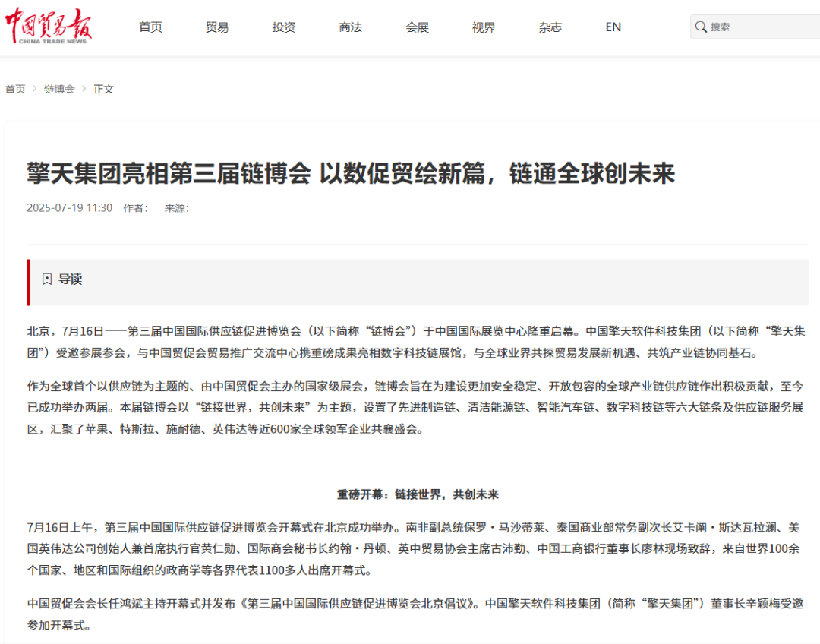Click the 作者: label
820x644 pixels.
tap(135, 207)
